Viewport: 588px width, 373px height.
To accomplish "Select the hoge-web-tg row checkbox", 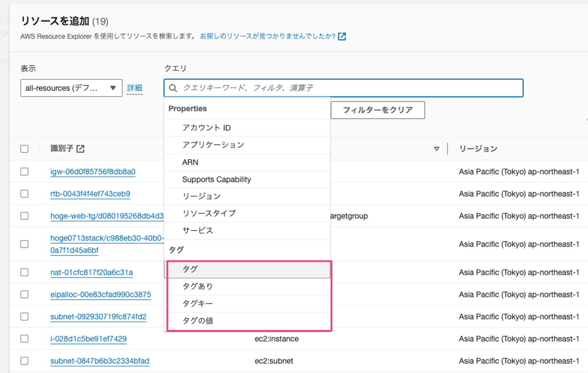I will tap(24, 216).
